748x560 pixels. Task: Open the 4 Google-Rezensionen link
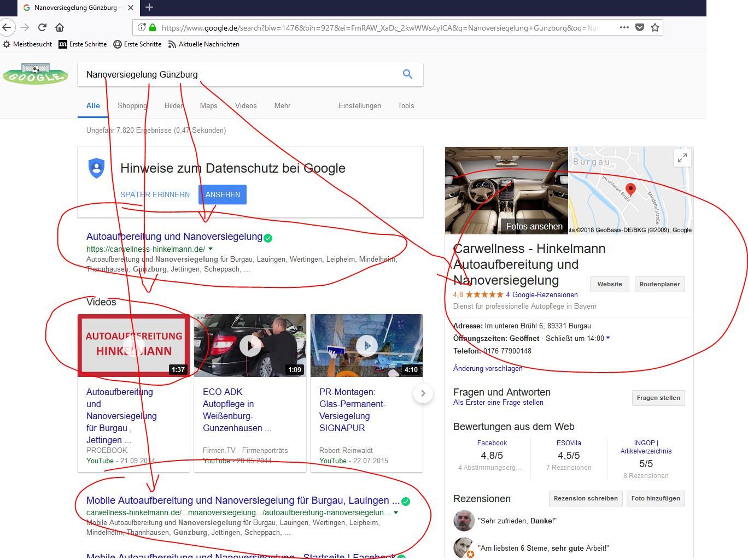pos(542,295)
